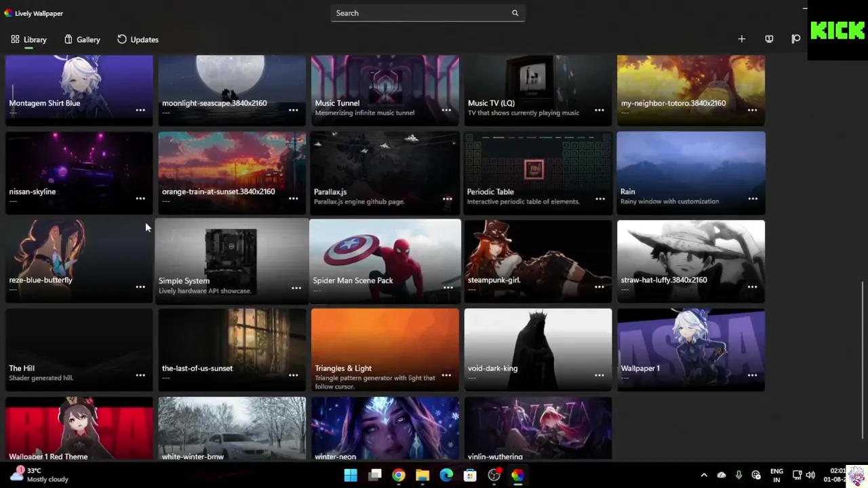Open the Windows Start menu
868x488 pixels.
point(351,475)
